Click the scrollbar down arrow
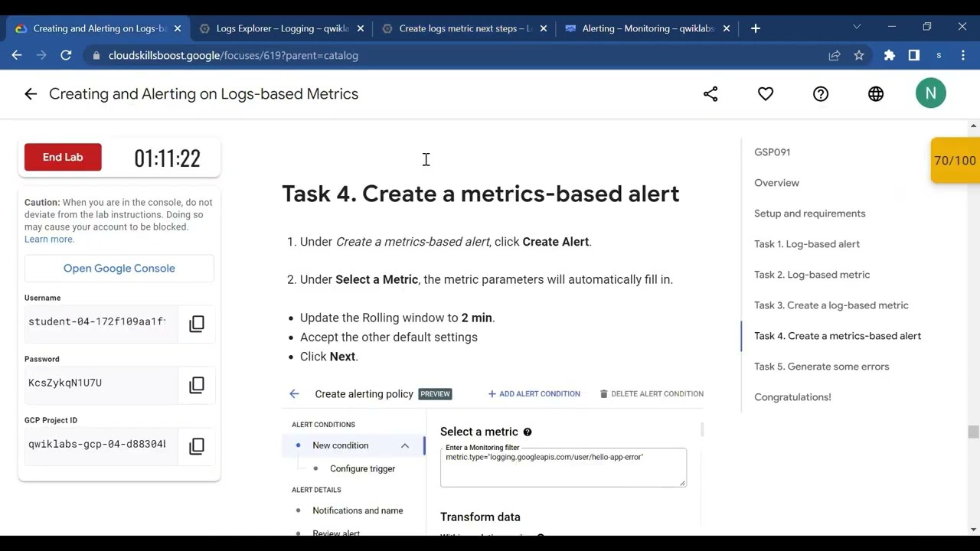The height and width of the screenshot is (551, 980). pyautogui.click(x=974, y=530)
